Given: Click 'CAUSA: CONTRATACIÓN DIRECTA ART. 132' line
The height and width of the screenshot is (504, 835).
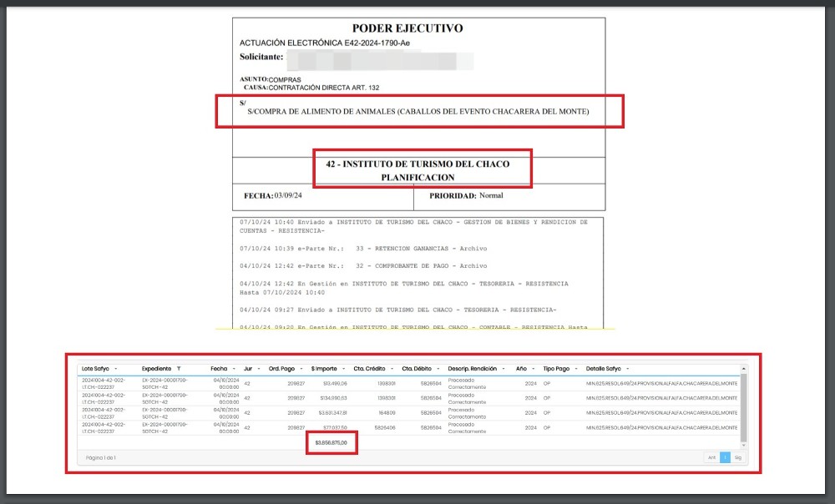Looking at the screenshot, I should pos(311,88).
